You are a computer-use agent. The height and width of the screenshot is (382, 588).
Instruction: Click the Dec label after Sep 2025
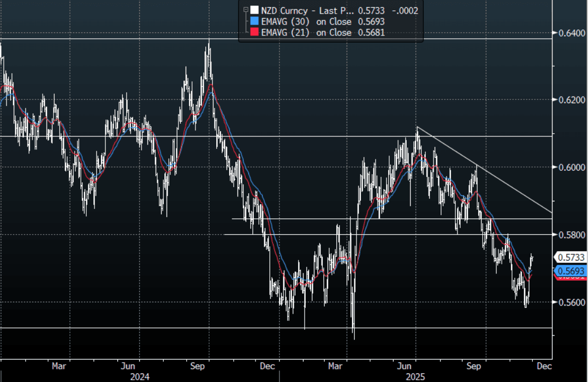pyautogui.click(x=544, y=366)
